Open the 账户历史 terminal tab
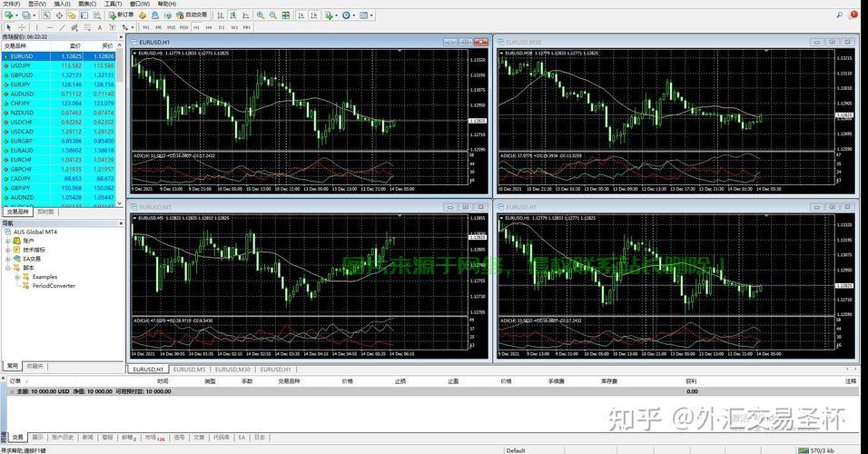Viewport: 868px width, 454px height. pyautogui.click(x=63, y=437)
